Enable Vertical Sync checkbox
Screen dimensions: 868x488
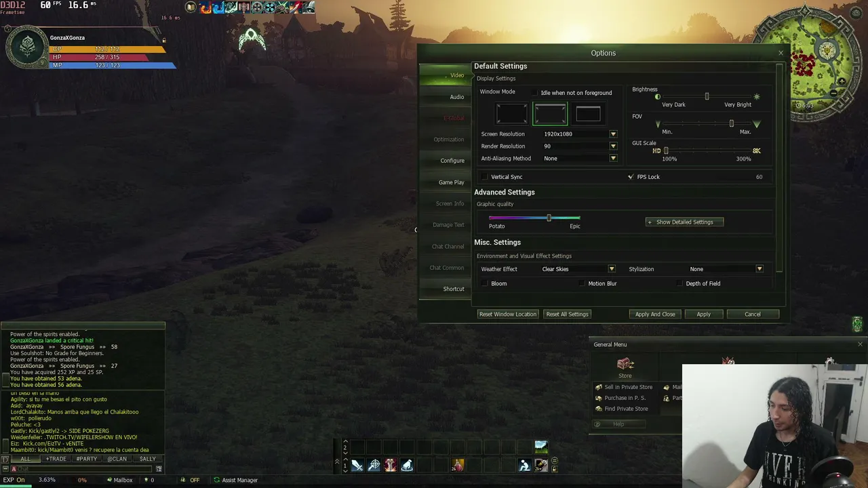(484, 177)
